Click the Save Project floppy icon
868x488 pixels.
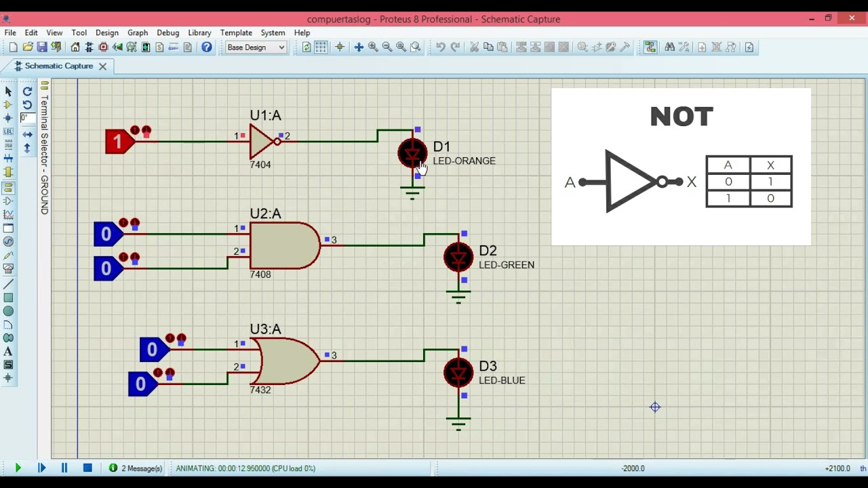tap(41, 47)
